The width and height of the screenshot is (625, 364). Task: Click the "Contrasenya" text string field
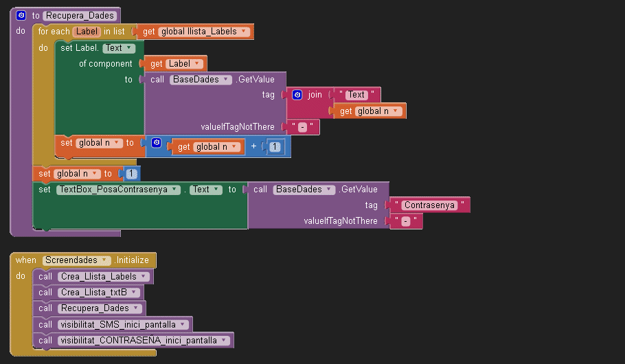pyautogui.click(x=429, y=205)
